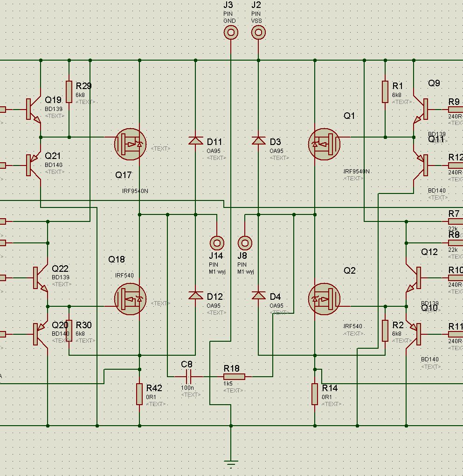This screenshot has height=476, width=463.
Task: Select capacitor C8 100n
Action: pyautogui.click(x=188, y=377)
